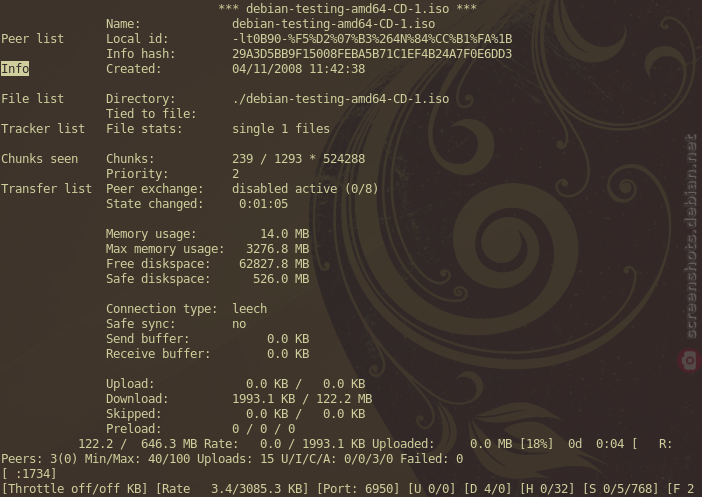
Task: Click the Local id value
Action: coord(372,39)
